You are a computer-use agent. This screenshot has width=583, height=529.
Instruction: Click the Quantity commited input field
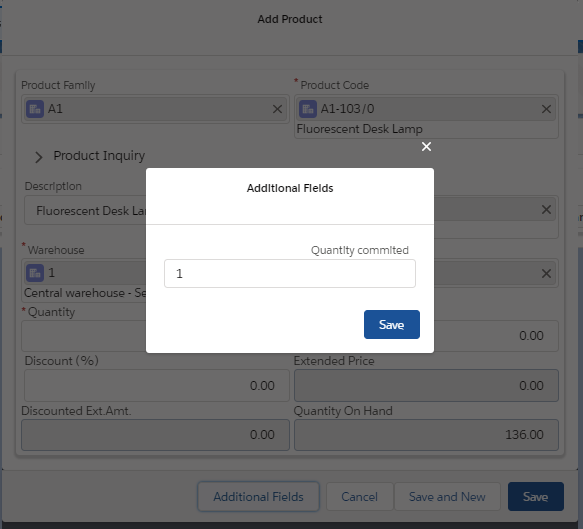[290, 274]
